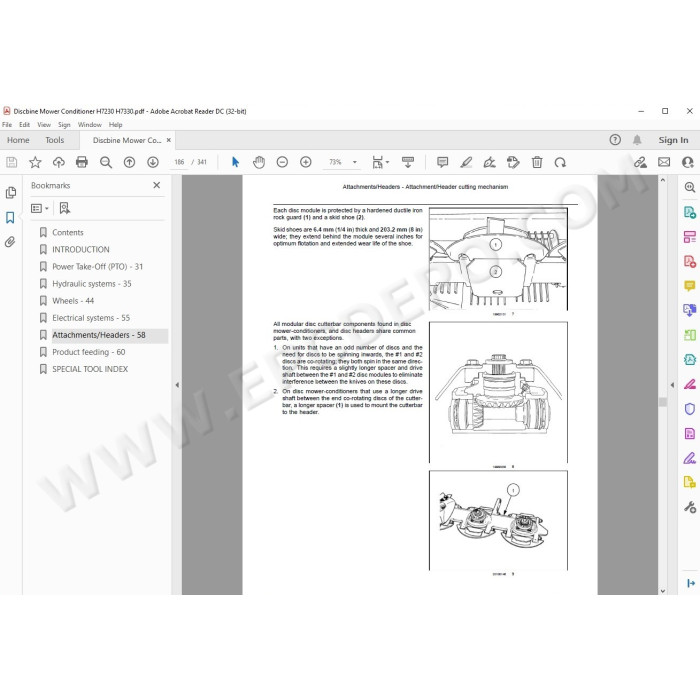The image size is (700, 700).
Task: Open the notifications bell
Action: click(637, 140)
